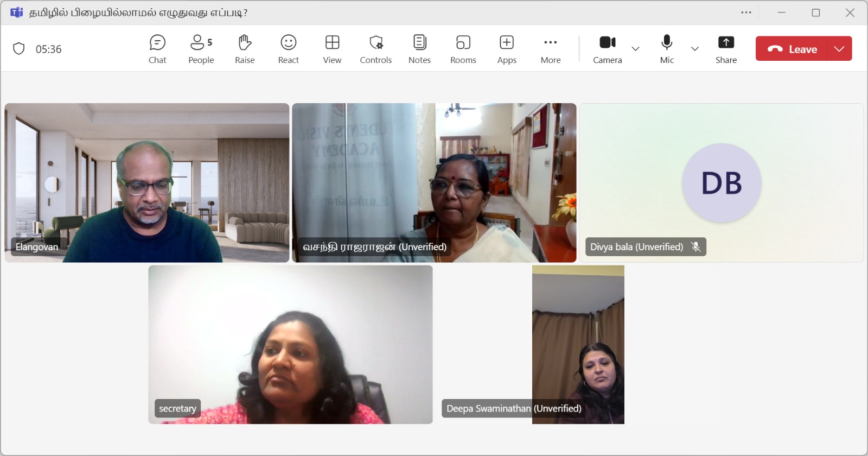Click the red Leave button
The height and width of the screenshot is (456, 868).
pos(792,49)
